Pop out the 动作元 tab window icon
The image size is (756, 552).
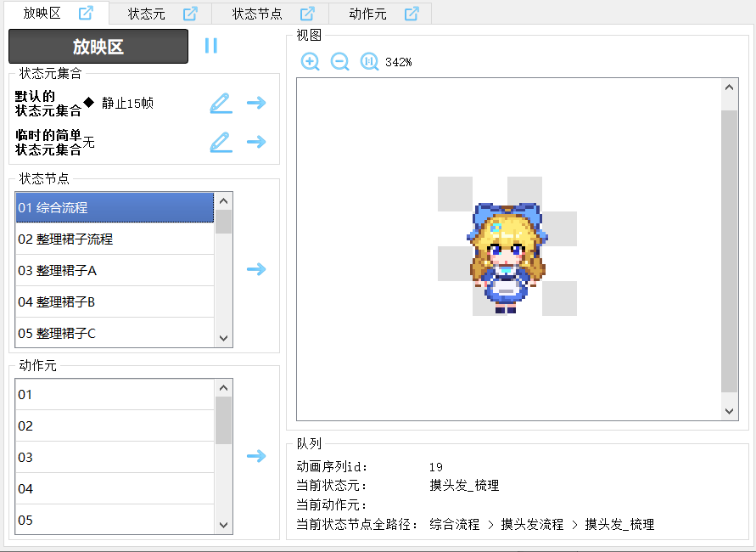412,14
